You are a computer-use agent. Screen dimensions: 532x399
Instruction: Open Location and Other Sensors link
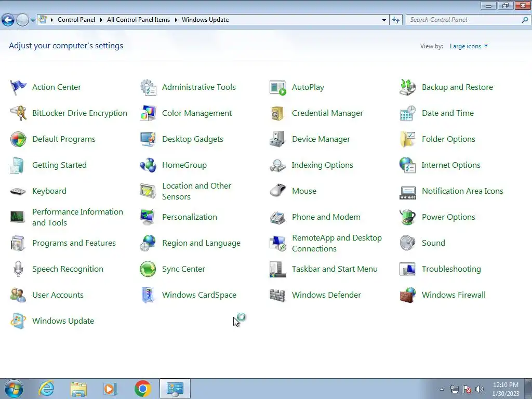pos(197,191)
